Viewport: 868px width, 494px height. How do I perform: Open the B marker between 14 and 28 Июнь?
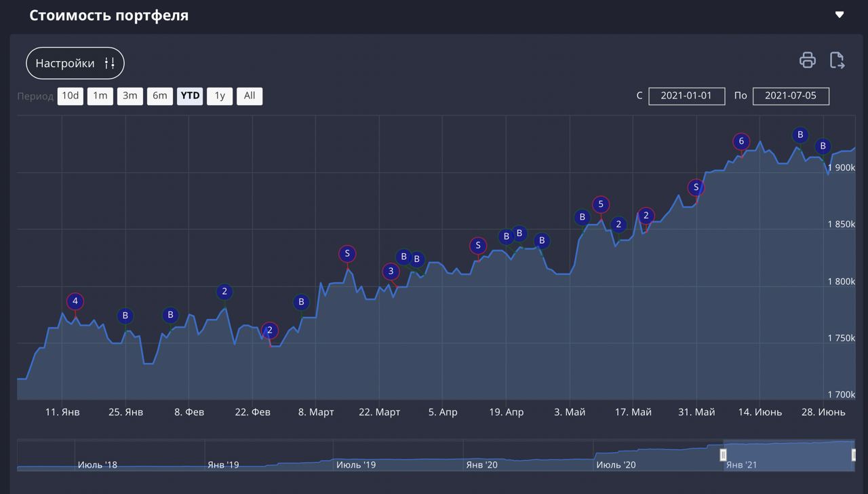[x=800, y=135]
